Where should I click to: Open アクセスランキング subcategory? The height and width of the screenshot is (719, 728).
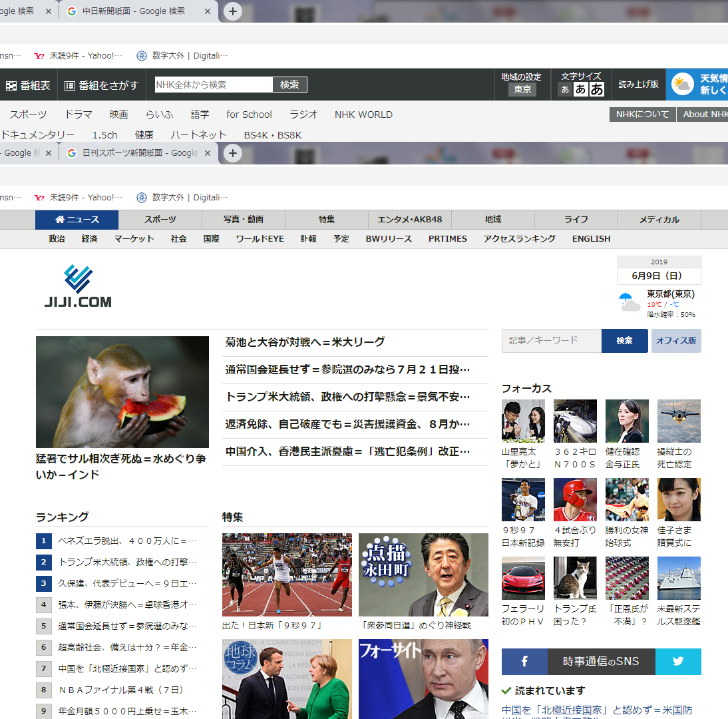(x=519, y=239)
